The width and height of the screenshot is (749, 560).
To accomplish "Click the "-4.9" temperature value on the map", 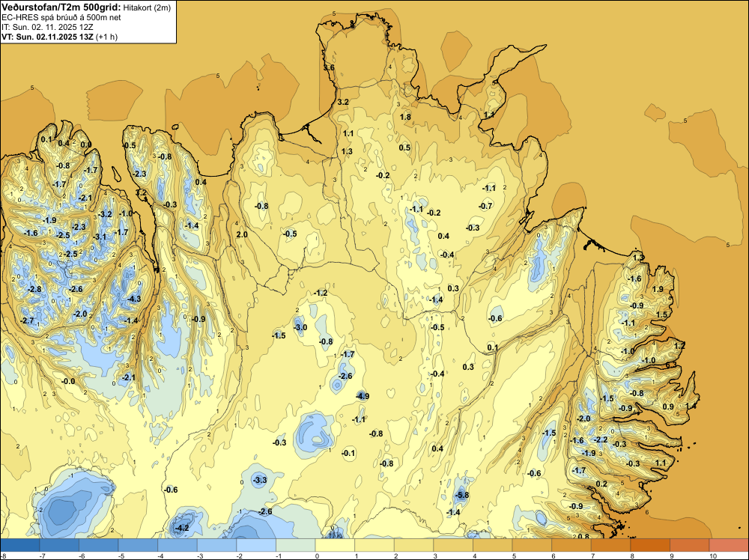I will coord(363,396).
